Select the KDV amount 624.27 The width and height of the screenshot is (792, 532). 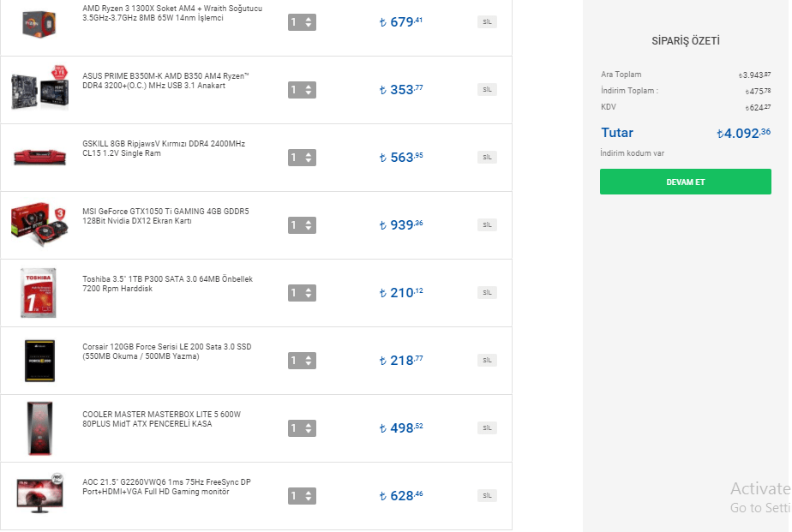click(x=759, y=107)
